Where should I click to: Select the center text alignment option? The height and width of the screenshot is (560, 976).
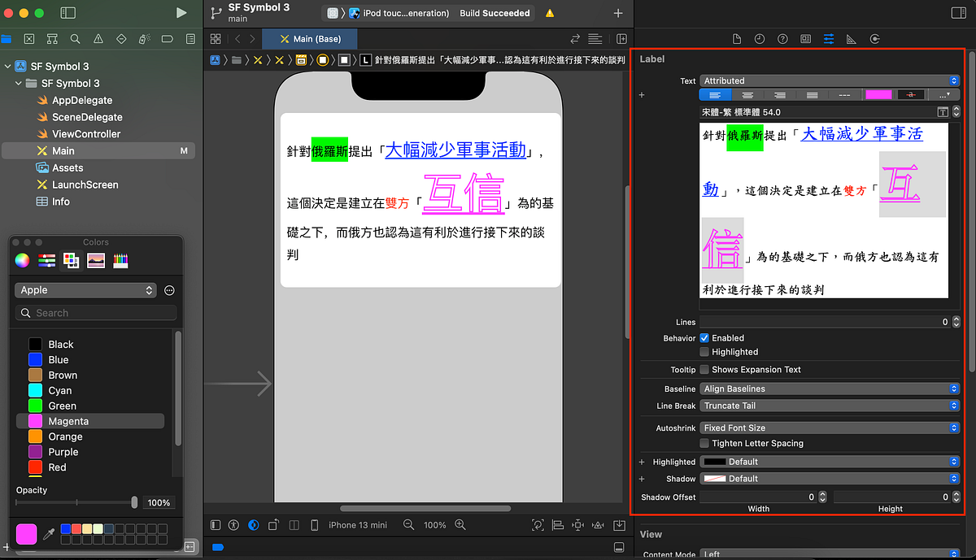tap(747, 94)
